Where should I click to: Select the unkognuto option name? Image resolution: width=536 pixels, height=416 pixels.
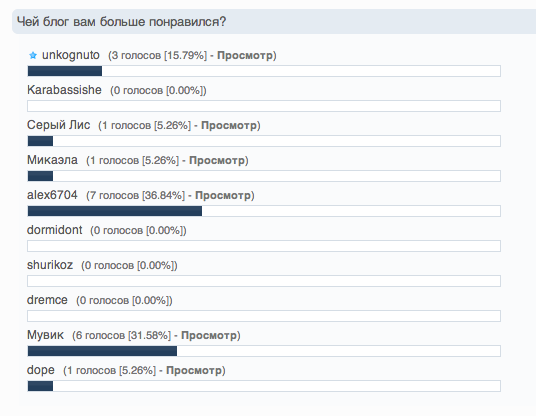click(x=71, y=55)
